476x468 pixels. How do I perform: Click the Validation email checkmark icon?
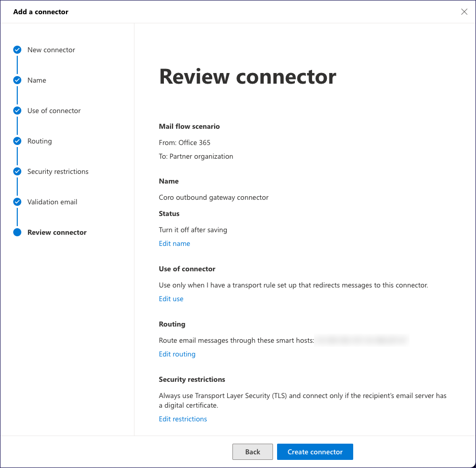point(17,202)
